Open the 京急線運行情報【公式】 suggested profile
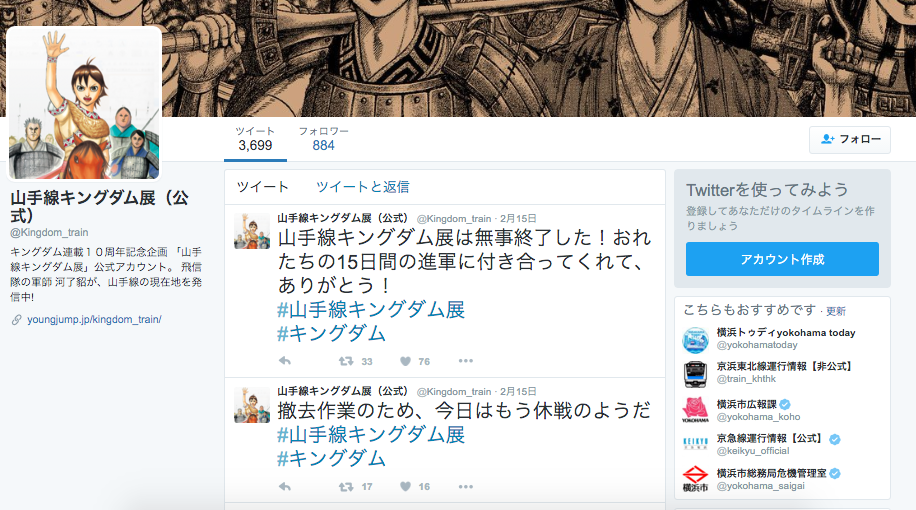Image resolution: width=916 pixels, height=510 pixels. coord(770,438)
